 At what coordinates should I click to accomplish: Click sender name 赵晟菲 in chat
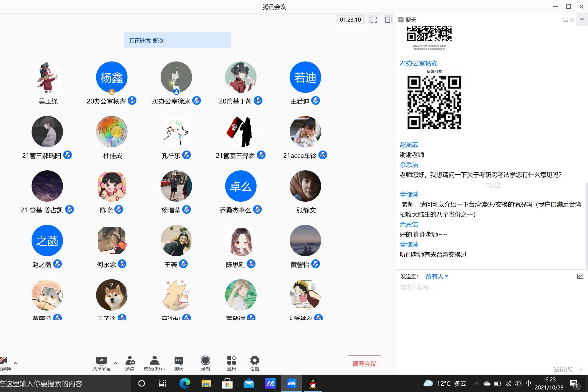[x=409, y=145]
